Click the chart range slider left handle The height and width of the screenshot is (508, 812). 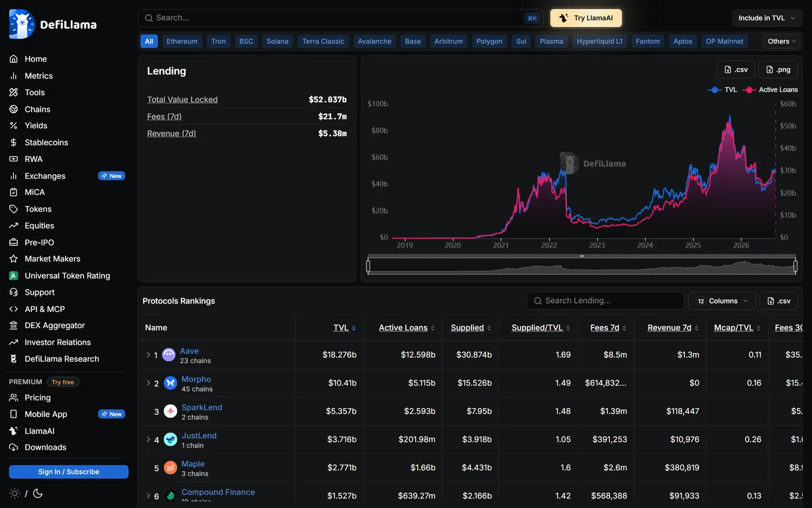click(368, 266)
